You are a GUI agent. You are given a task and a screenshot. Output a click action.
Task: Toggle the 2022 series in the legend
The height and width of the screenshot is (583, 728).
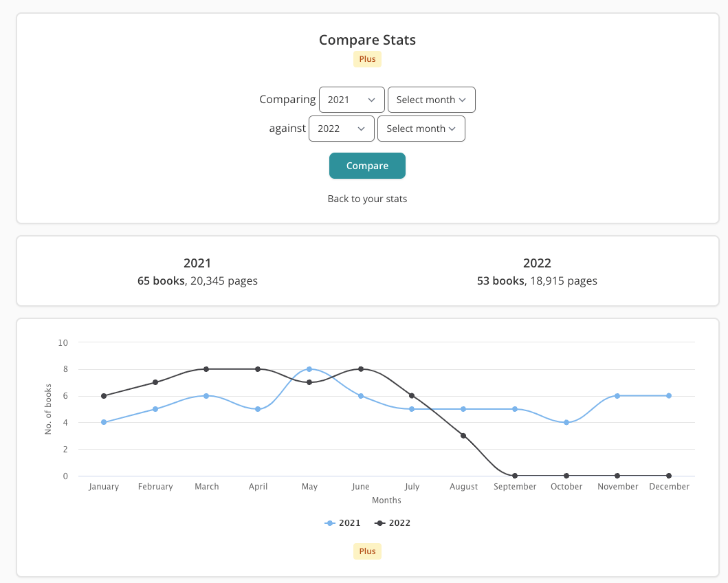[393, 523]
